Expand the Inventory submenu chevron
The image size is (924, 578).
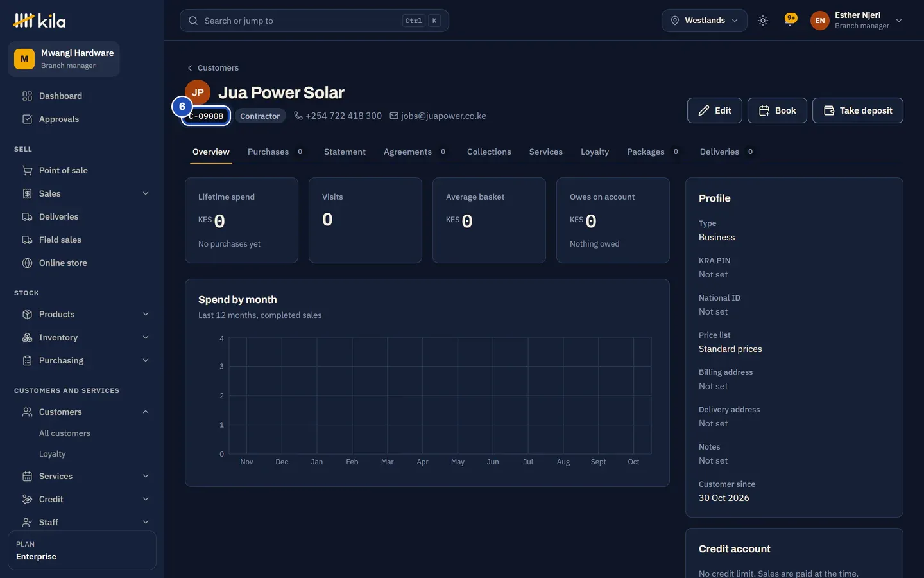[x=146, y=337]
